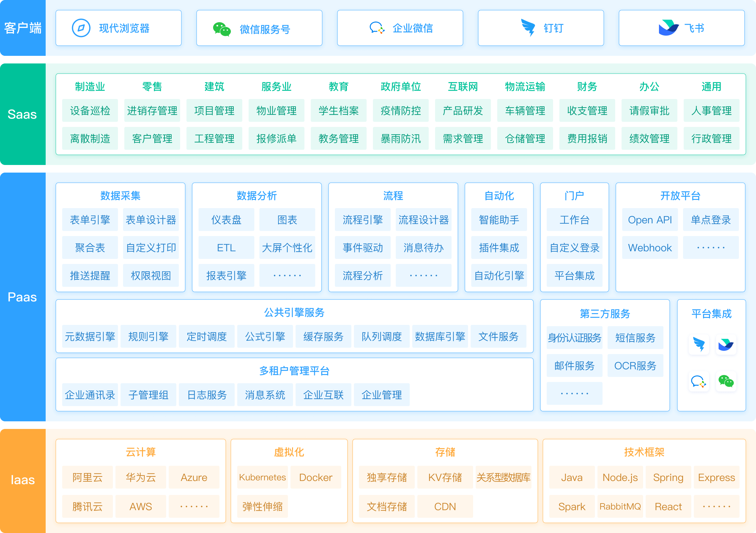The width and height of the screenshot is (756, 533).
Task: Click the 流程引擎 tile in 流程 panel
Action: pyautogui.click(x=362, y=220)
